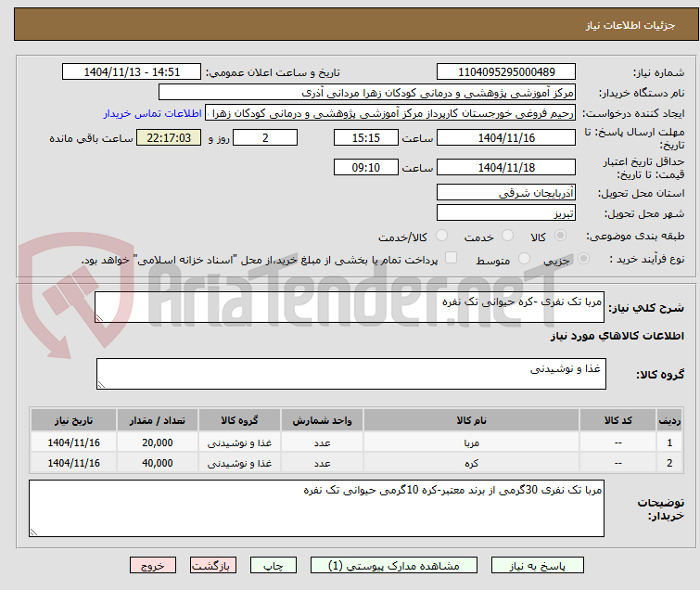Viewport: 700px width, 590px height.
Task: Select the خدمت radio button
Action: click(x=507, y=236)
